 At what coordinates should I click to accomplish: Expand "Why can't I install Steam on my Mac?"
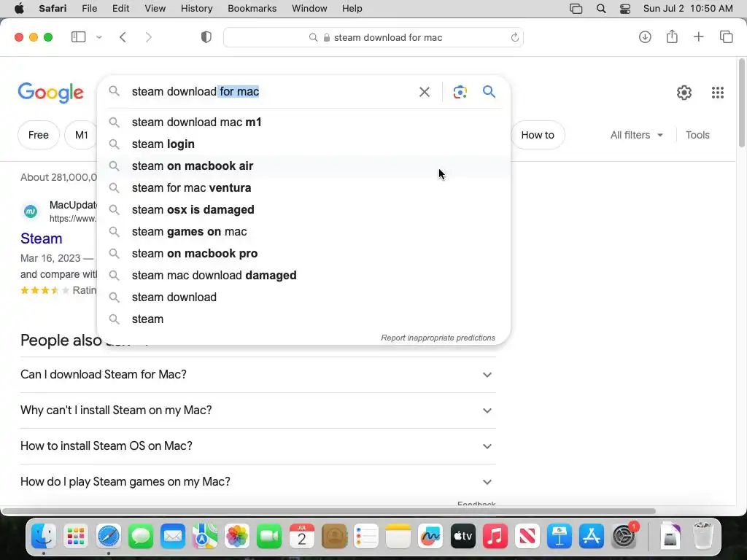[258, 411]
